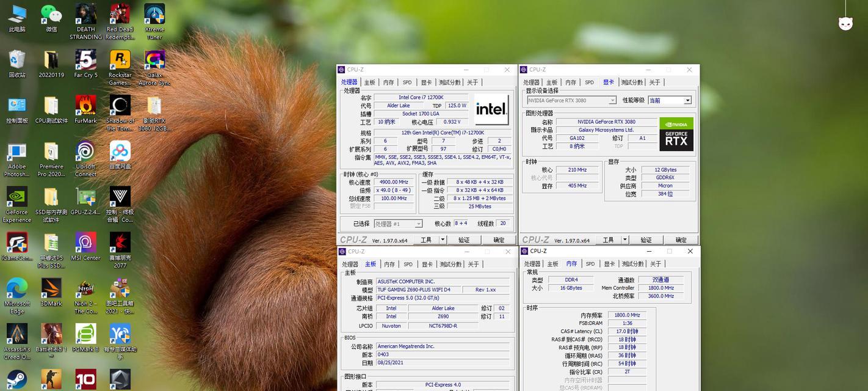
Task: Click 工具 button in graphics window
Action: coord(608,240)
